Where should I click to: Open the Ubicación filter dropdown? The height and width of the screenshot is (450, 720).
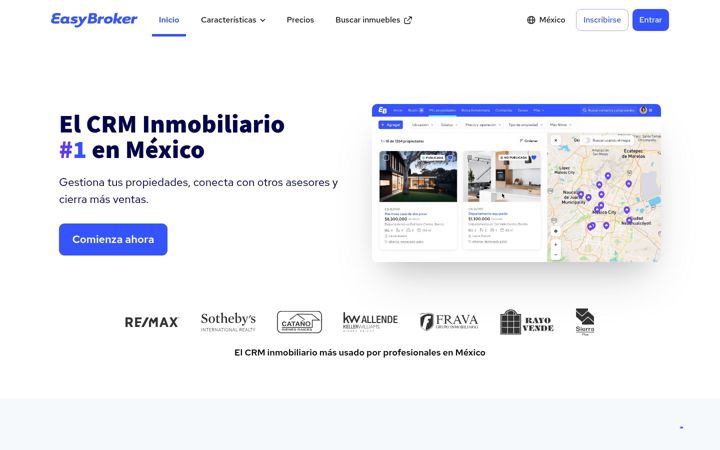point(422,125)
